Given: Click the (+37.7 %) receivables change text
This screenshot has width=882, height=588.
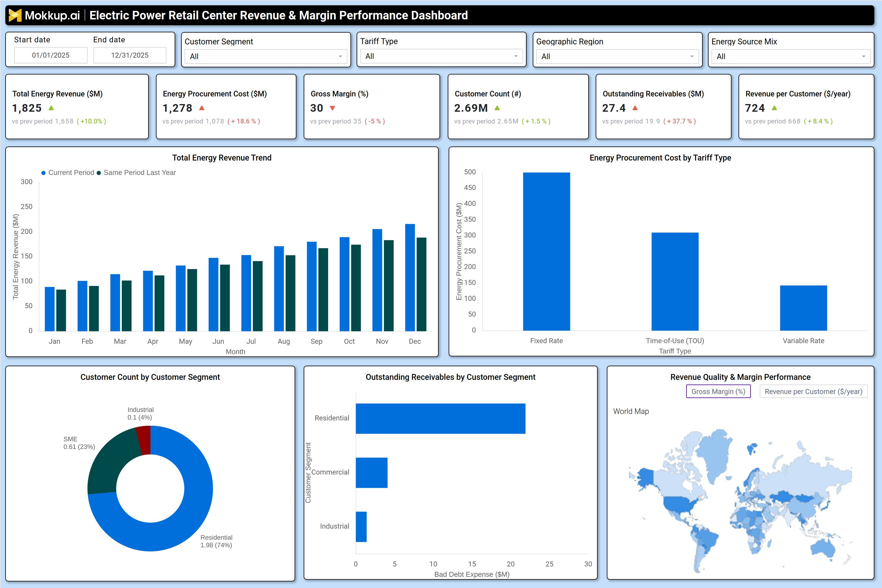Looking at the screenshot, I should tap(679, 121).
